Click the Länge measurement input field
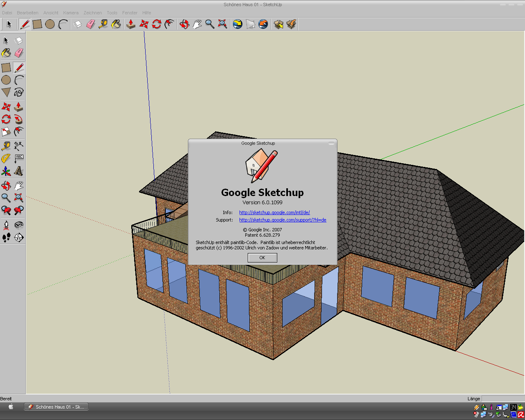This screenshot has width=525, height=420. 502,399
